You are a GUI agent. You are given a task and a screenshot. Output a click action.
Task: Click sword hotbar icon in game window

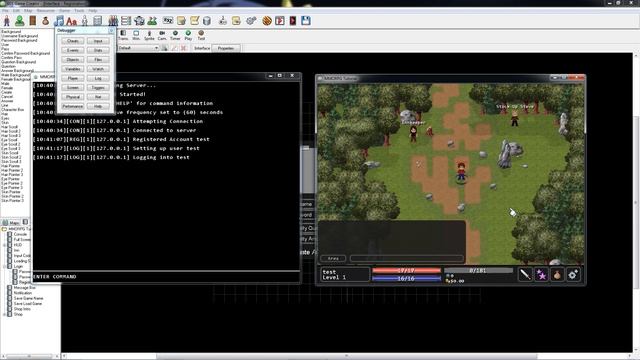tap(525, 274)
